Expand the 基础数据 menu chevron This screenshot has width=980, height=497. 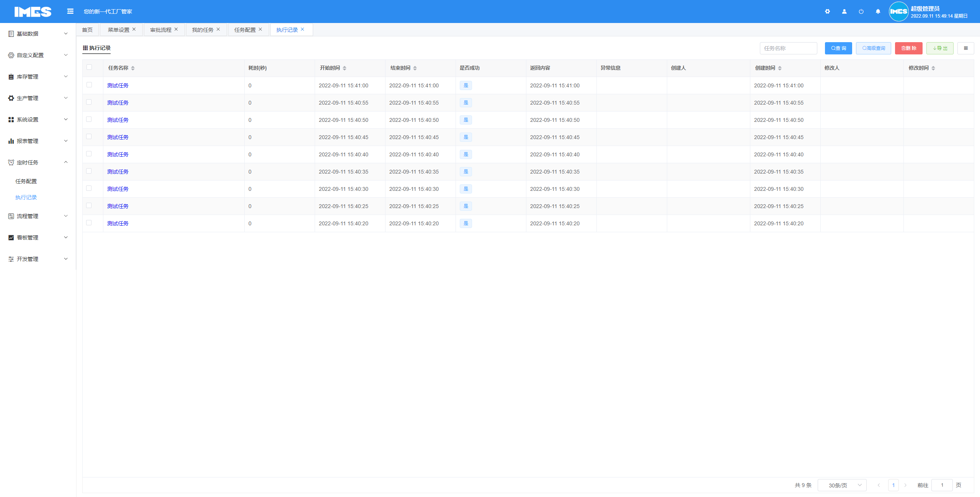pos(66,34)
